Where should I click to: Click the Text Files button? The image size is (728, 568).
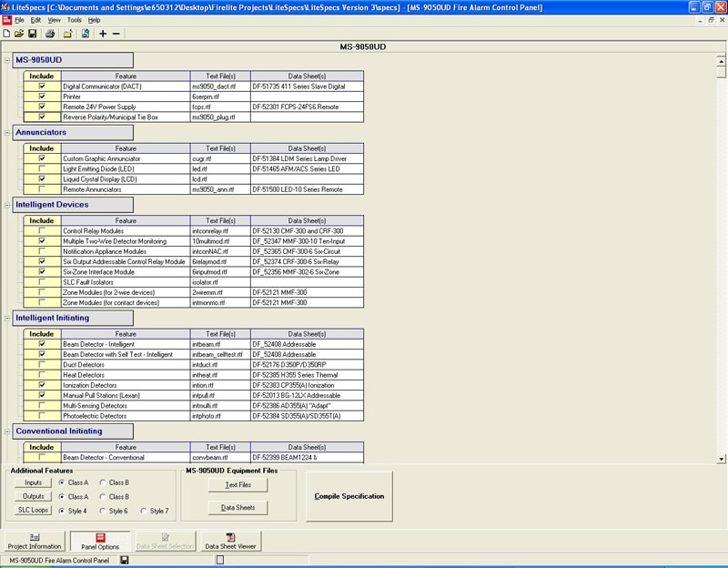pos(238,485)
